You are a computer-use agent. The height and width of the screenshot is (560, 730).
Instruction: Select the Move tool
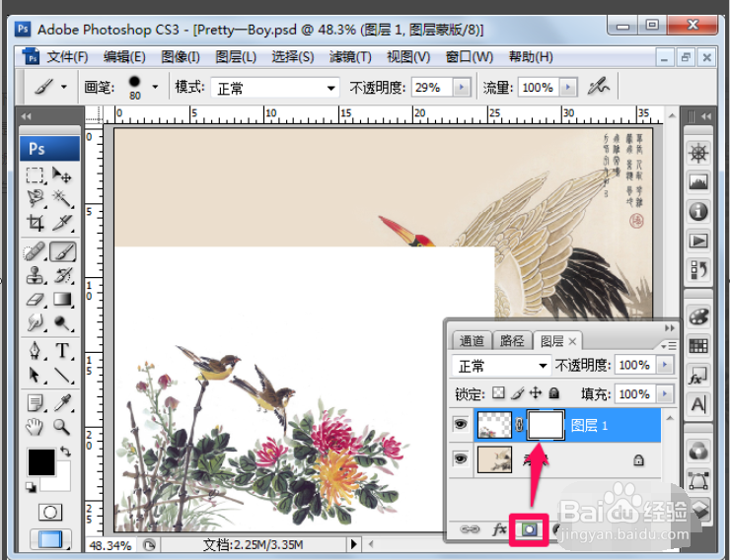pos(62,175)
